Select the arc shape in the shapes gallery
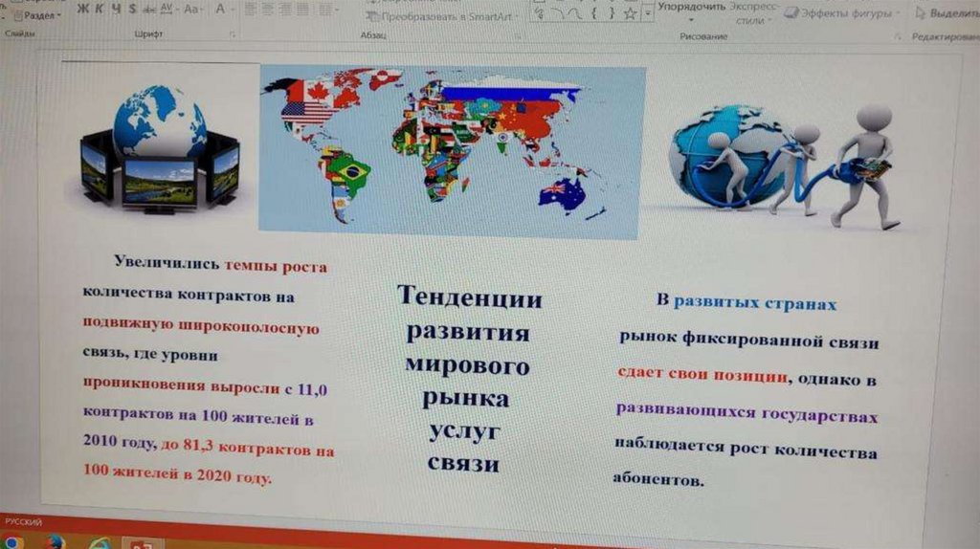The width and height of the screenshot is (980, 549). (x=557, y=12)
